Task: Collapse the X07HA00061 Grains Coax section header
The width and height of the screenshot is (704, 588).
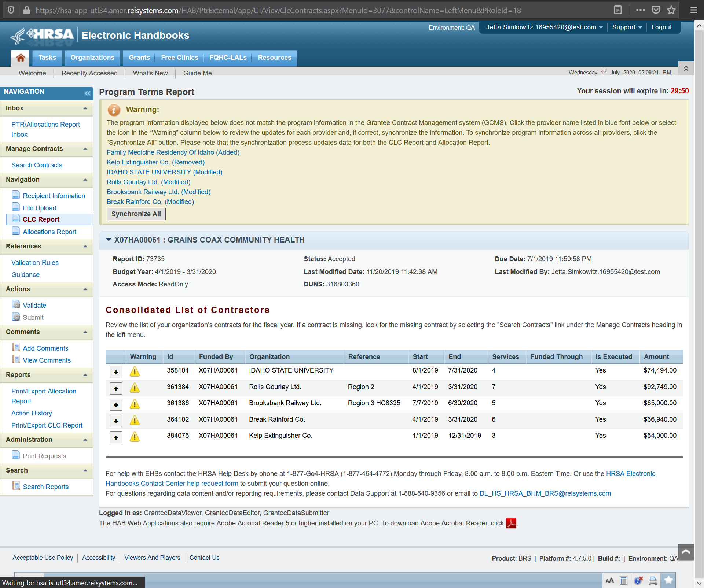Action: [109, 240]
